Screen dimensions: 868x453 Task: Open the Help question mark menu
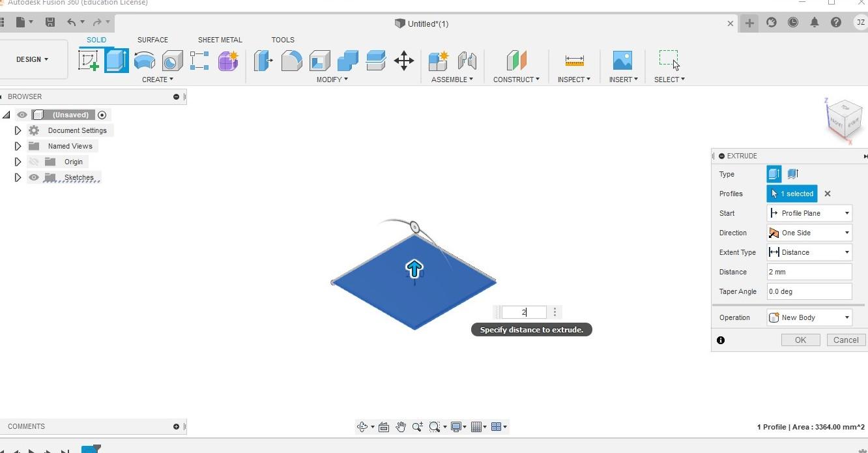pos(836,22)
